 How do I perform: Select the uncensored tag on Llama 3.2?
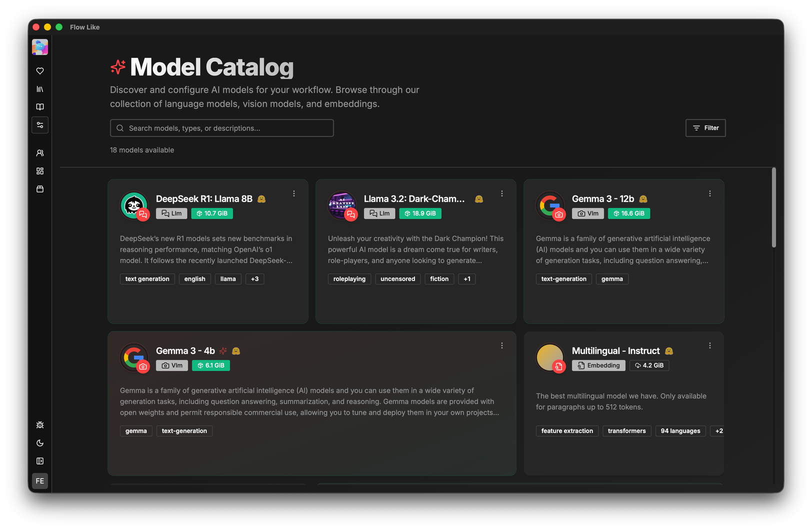(x=397, y=278)
